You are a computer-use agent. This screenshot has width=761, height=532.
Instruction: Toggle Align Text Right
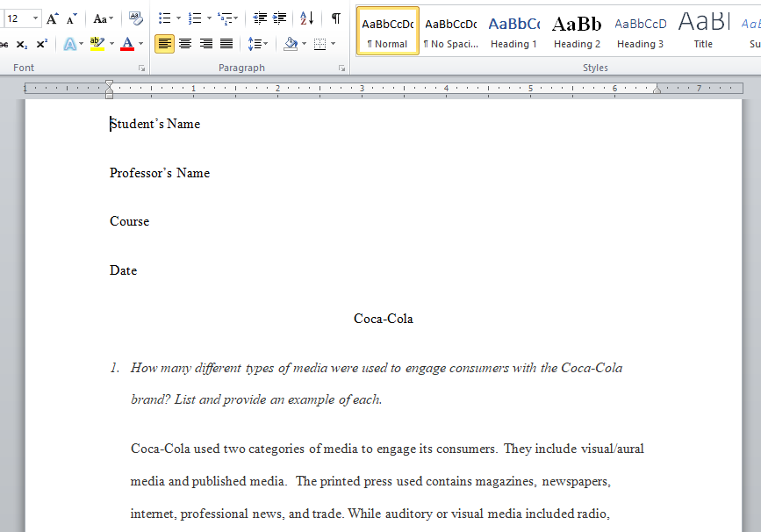click(x=205, y=44)
